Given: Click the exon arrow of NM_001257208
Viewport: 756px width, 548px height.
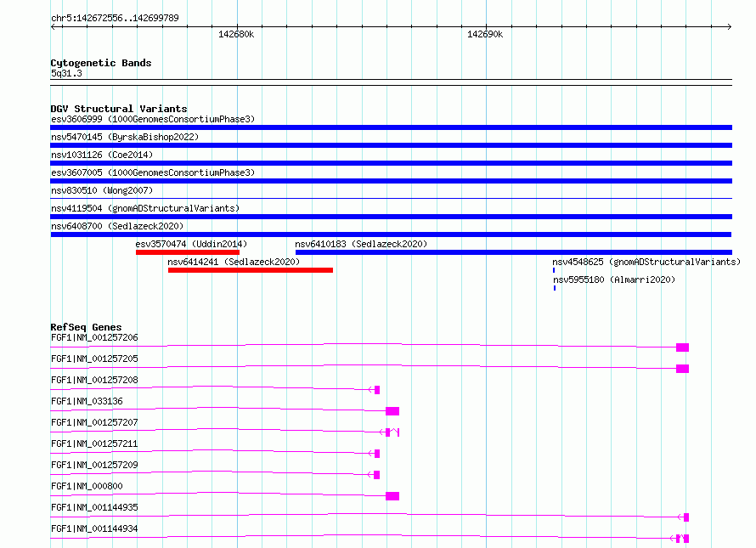Looking at the screenshot, I should click(x=374, y=390).
